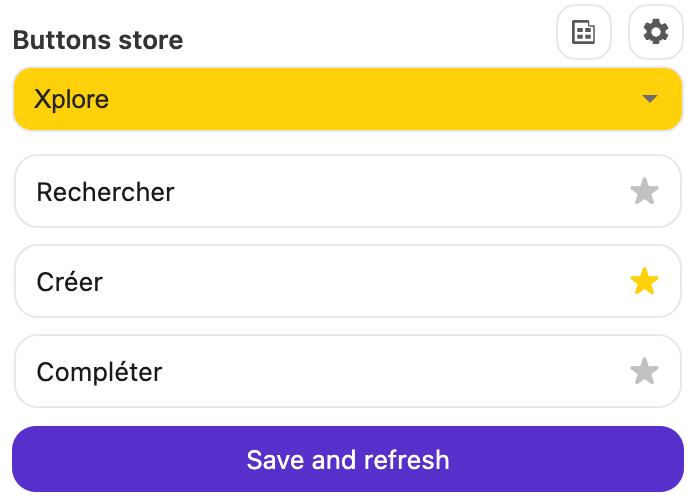The height and width of the screenshot is (504, 694).
Task: Click the table layout icon beside gear
Action: [583, 32]
